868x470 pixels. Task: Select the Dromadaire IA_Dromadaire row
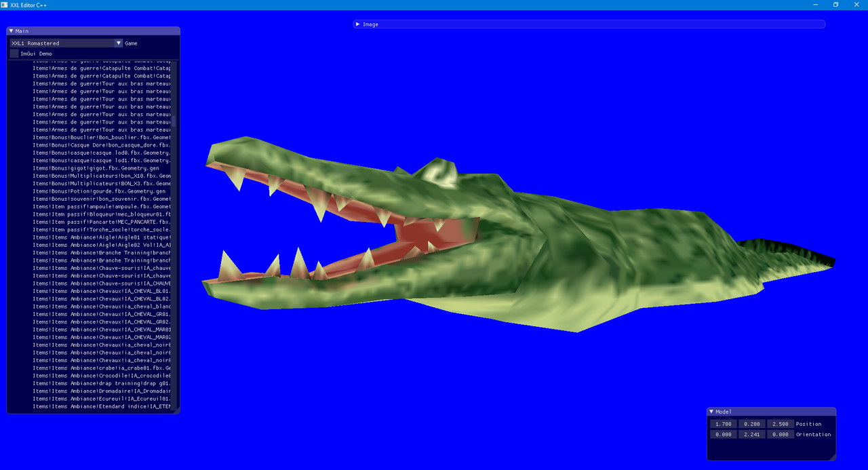pyautogui.click(x=102, y=391)
